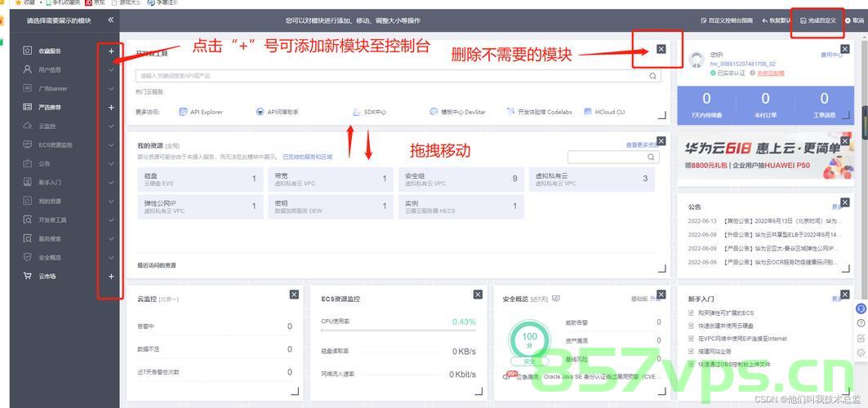Remove the 我的资源 module with its X
The width and height of the screenshot is (868, 408).
tap(661, 141)
